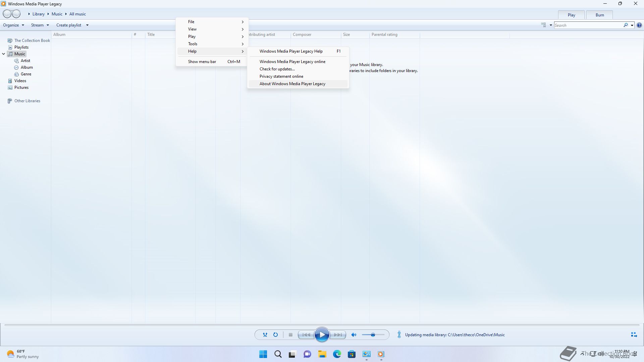Open File Explorer from the taskbar
Screen dimensions: 644x362
(x=322, y=354)
